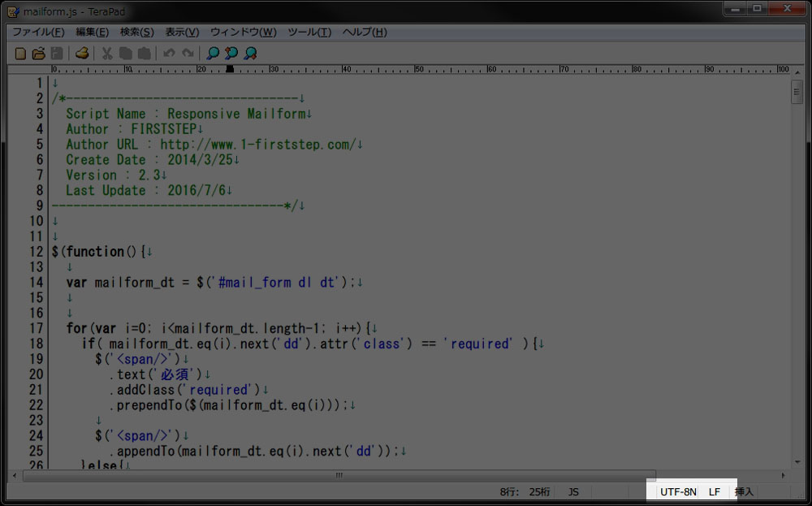This screenshot has width=812, height=506.
Task: Click the 挿入 insert mode status entry
Action: coord(744,492)
